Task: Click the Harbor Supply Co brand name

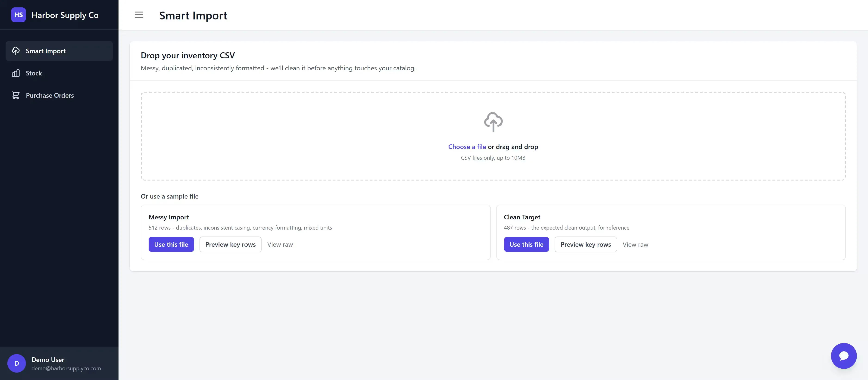Action: 65,15
